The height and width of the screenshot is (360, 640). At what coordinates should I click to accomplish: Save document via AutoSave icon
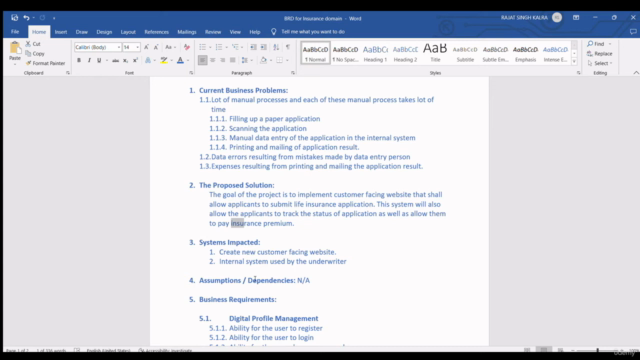pos(15,18)
